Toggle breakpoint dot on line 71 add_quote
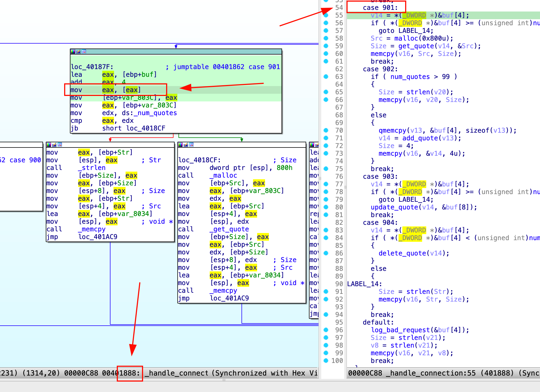540x392 pixels. [326, 138]
